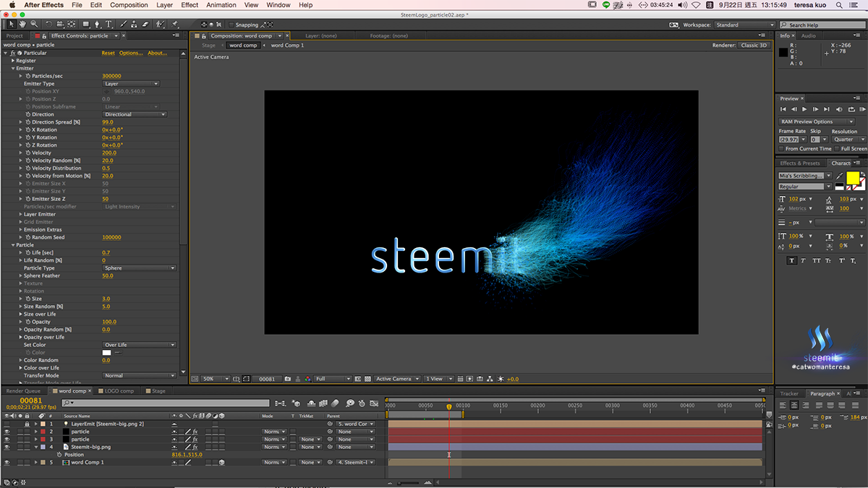Click the Particles/sec value 300000
Viewport: 868px width, 488px height.
pyautogui.click(x=111, y=76)
